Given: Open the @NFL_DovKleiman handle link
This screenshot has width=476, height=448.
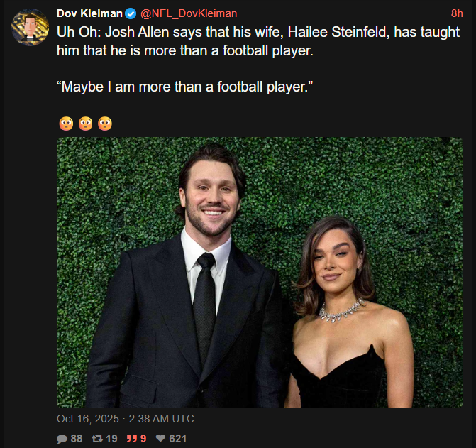Looking at the screenshot, I should (189, 13).
